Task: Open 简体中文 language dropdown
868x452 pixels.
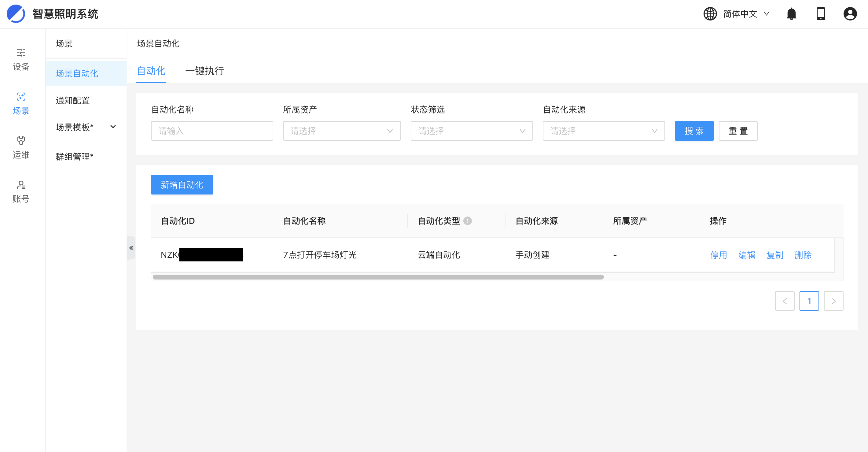Action: (746, 14)
